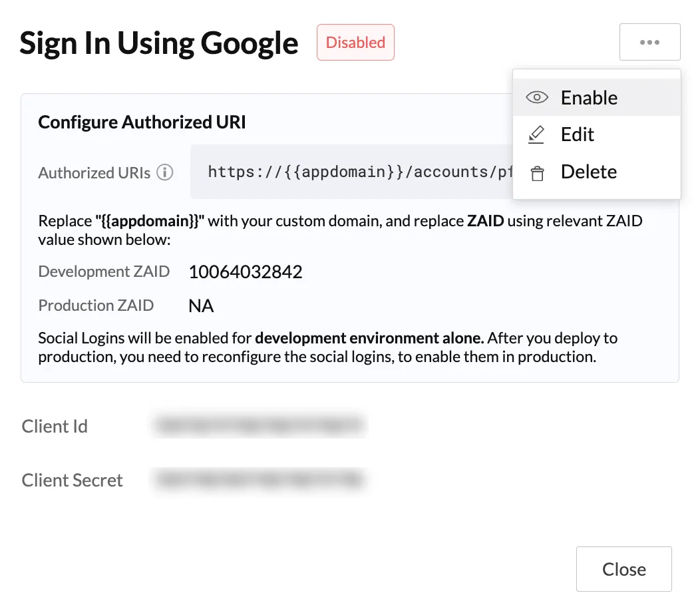Image resolution: width=700 pixels, height=607 pixels.
Task: Click the Client Secret label
Action: point(72,480)
